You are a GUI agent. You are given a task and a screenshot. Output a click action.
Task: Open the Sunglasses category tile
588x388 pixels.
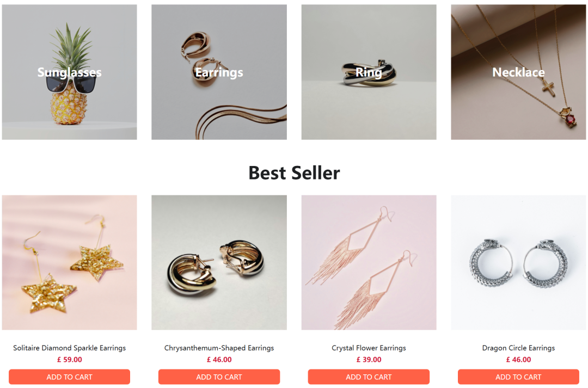coord(69,72)
